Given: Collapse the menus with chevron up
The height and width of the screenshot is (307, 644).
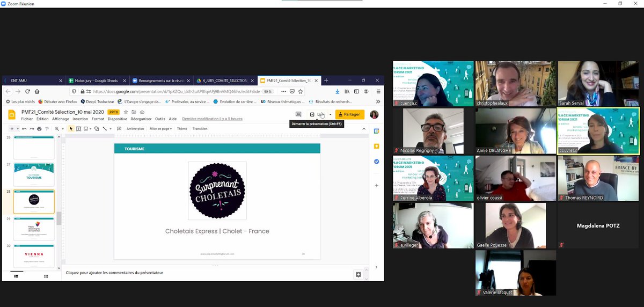Looking at the screenshot, I should point(363,129).
